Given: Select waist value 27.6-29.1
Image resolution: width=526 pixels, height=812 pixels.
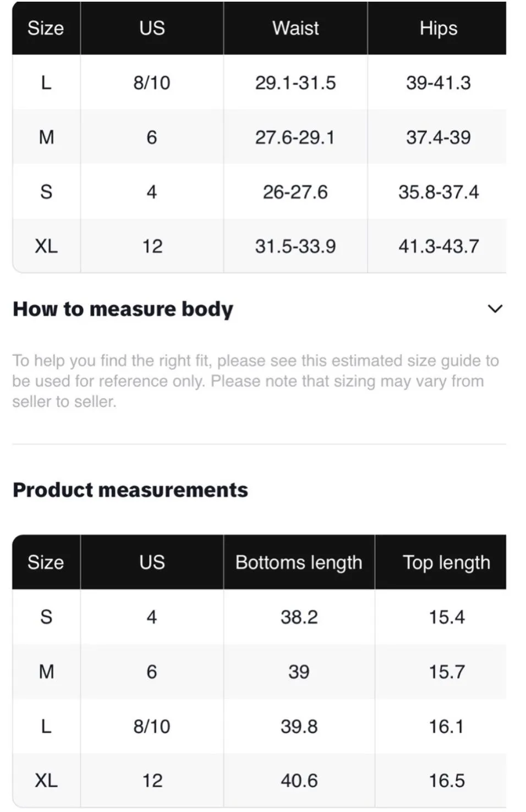Looking at the screenshot, I should [295, 137].
